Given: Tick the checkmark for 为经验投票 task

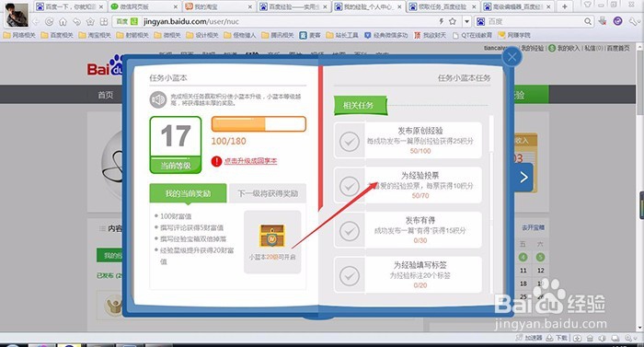Looking at the screenshot, I should click(x=350, y=186).
